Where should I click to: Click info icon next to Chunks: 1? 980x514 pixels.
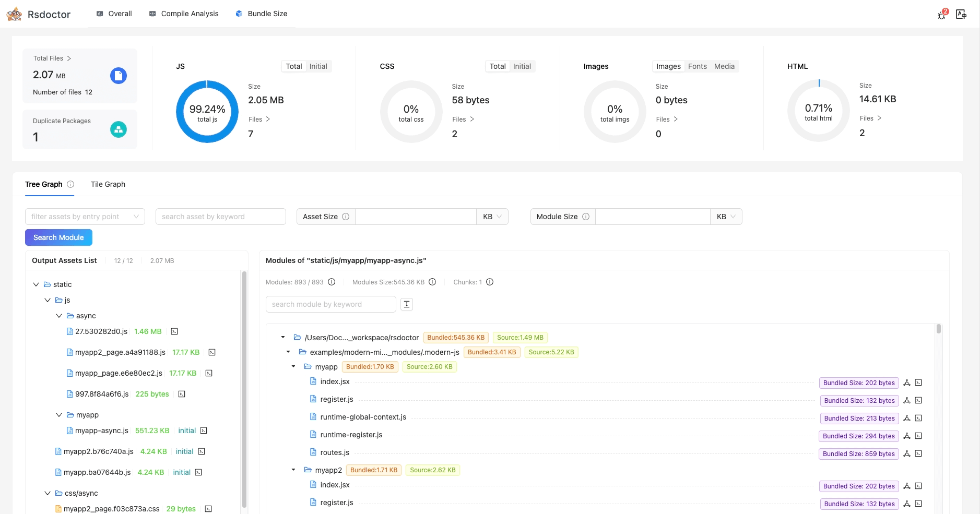coord(490,282)
